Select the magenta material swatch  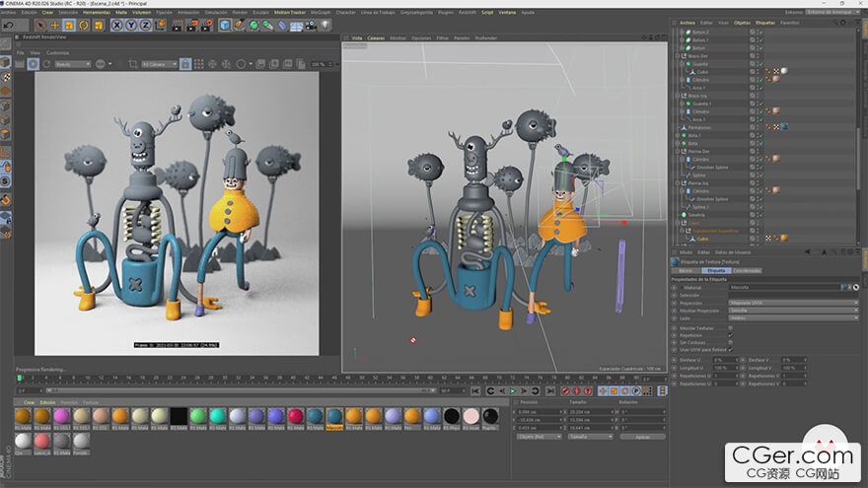[62, 416]
